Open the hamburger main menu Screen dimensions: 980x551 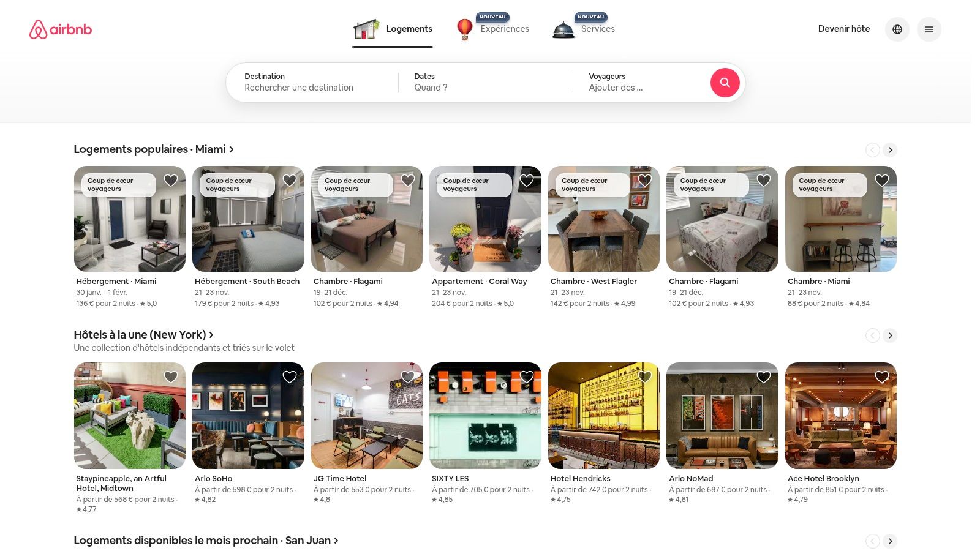coord(929,29)
